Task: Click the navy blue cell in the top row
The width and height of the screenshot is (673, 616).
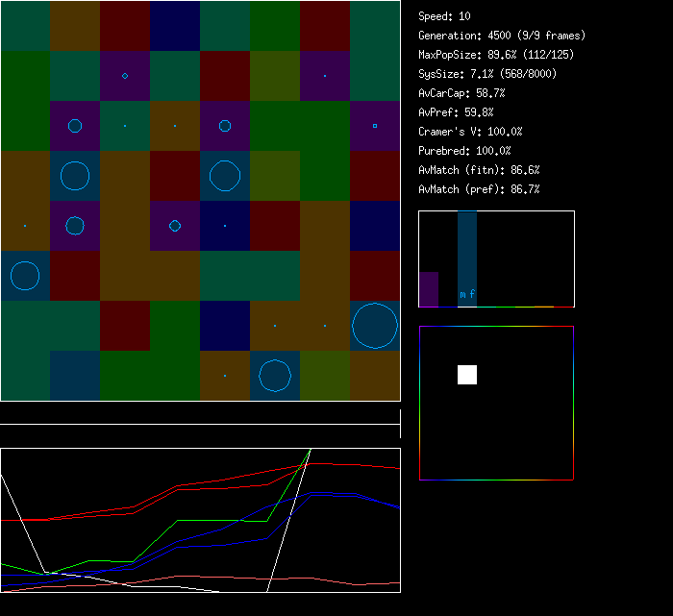Action: point(175,26)
